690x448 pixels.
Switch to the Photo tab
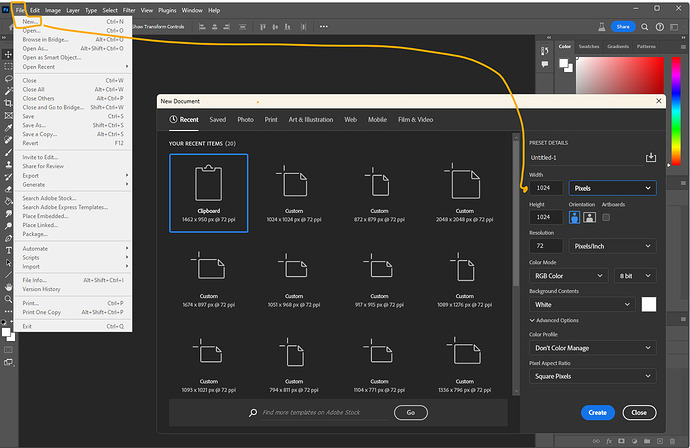(246, 119)
